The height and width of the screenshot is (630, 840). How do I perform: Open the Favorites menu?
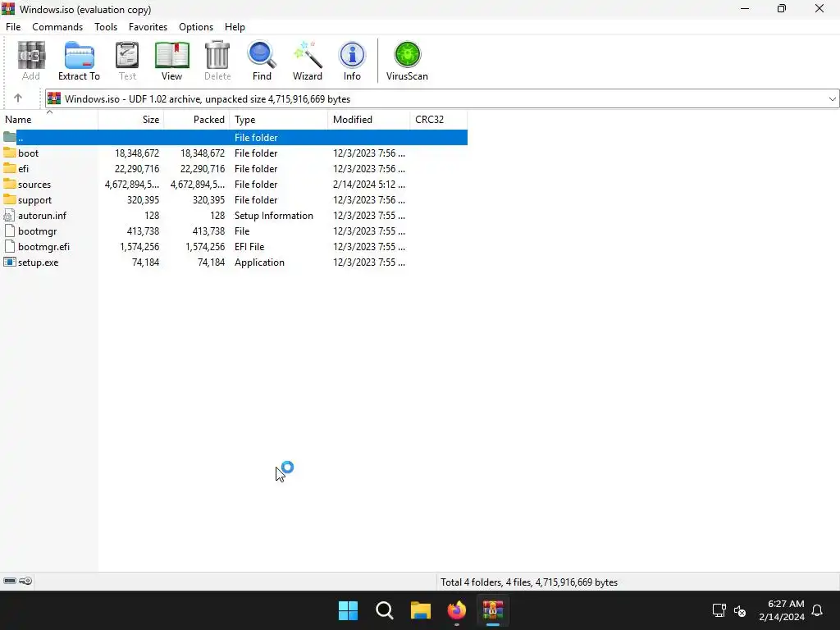(x=148, y=27)
